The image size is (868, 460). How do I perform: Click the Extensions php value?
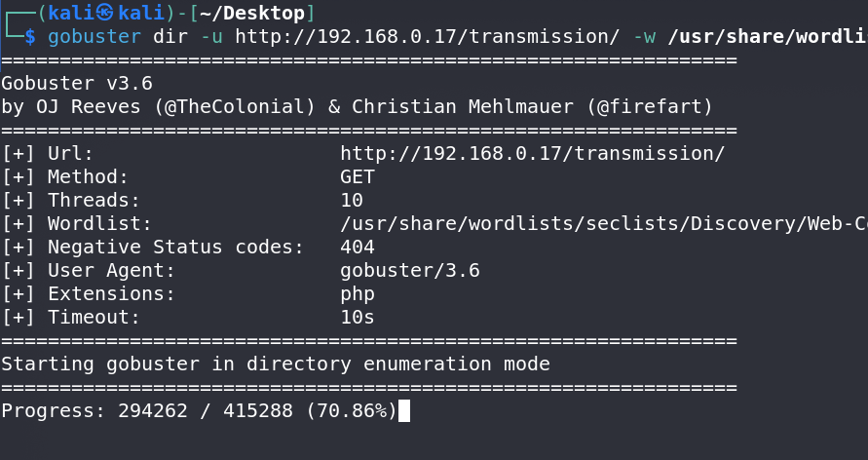[358, 294]
